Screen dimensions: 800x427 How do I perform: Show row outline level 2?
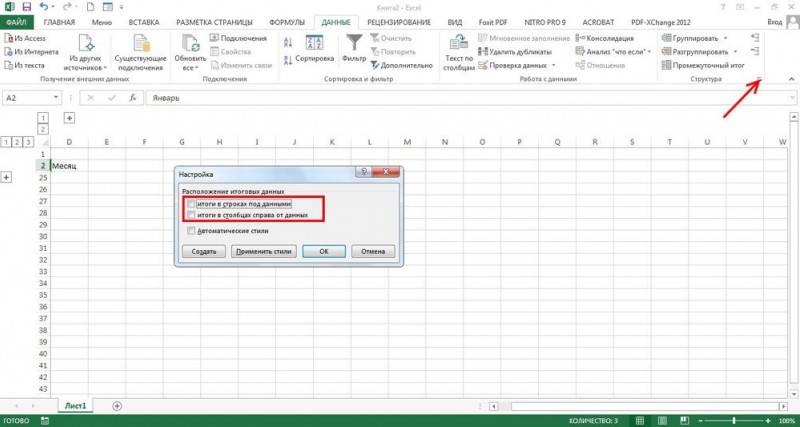pos(17,142)
